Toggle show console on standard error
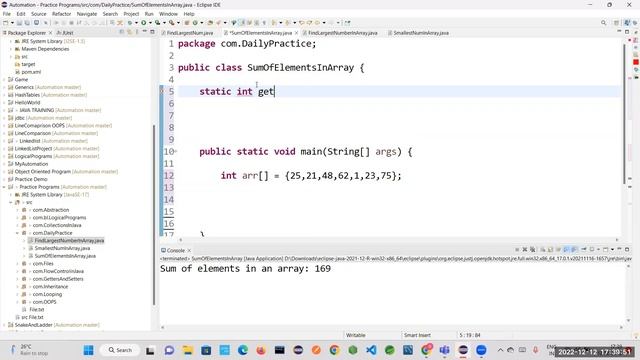Screen dimensions: 640x360 [x=574, y=249]
